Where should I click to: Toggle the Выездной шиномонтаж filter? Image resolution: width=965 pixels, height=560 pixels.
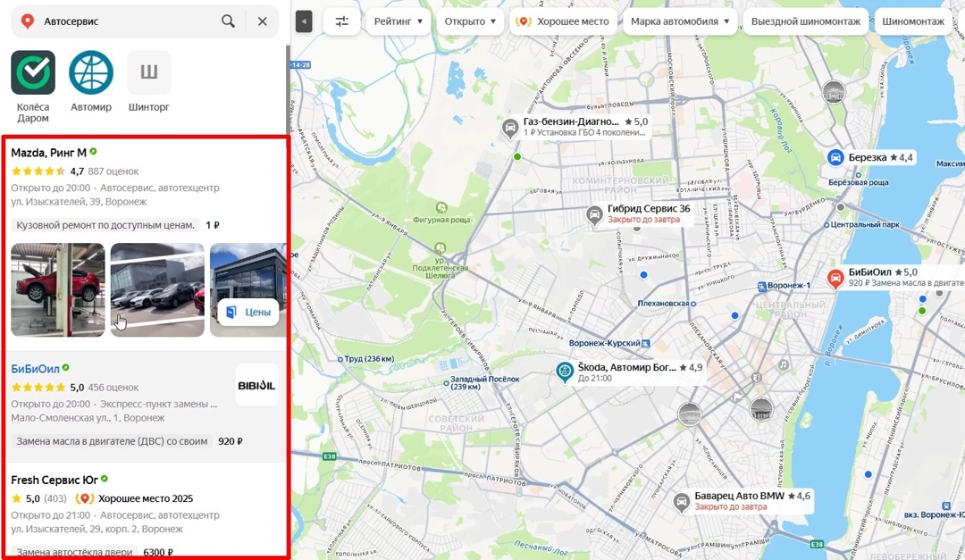coord(806,21)
